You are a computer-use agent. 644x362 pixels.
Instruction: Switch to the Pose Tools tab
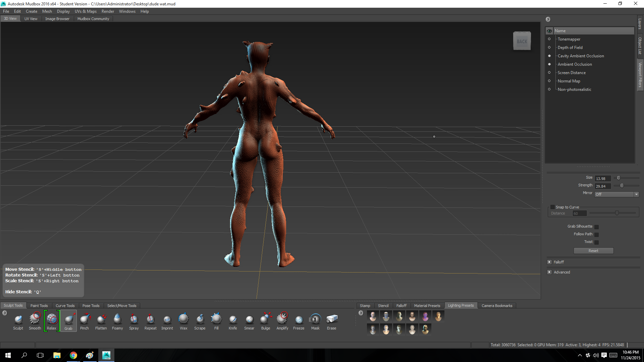91,306
